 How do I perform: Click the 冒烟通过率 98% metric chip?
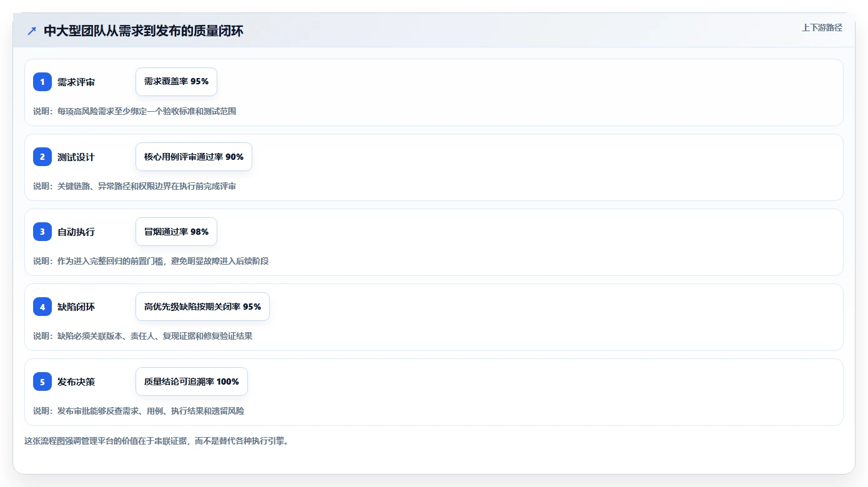pyautogui.click(x=176, y=232)
